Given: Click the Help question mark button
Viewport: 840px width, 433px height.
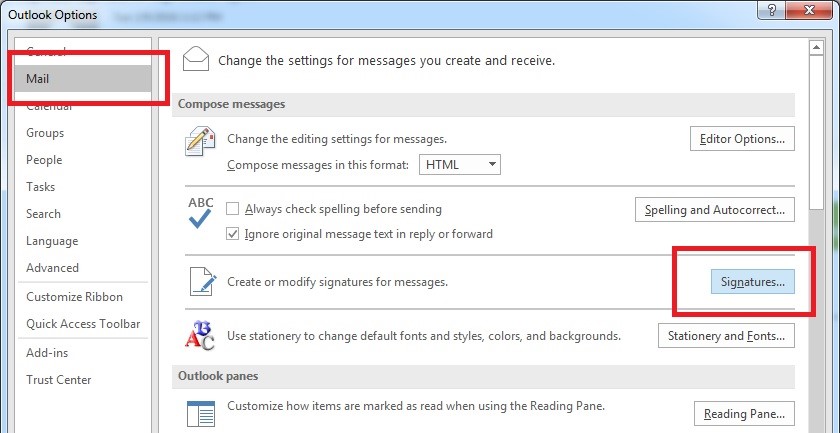Looking at the screenshot, I should point(772,9).
